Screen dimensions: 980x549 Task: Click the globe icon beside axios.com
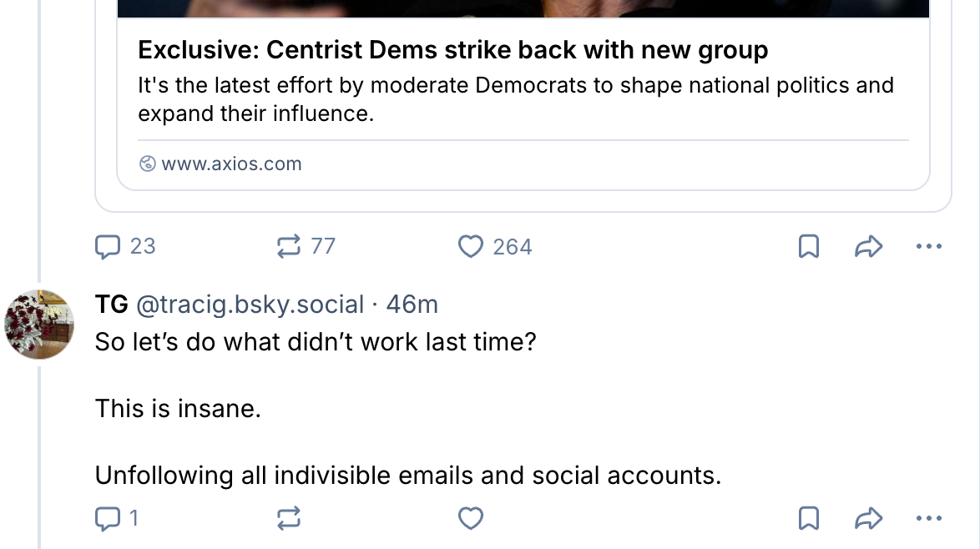click(x=148, y=164)
